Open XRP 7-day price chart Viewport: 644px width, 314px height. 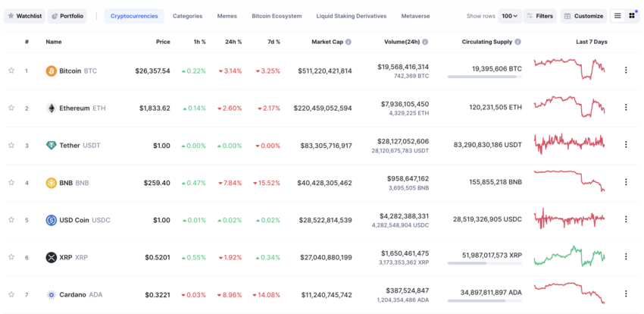tap(569, 256)
